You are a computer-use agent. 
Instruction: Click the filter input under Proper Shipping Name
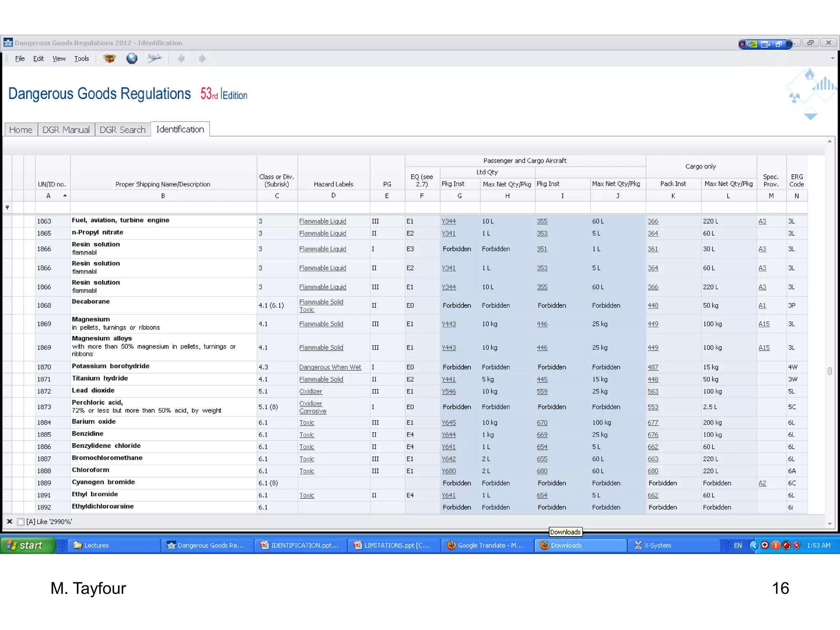click(x=163, y=208)
